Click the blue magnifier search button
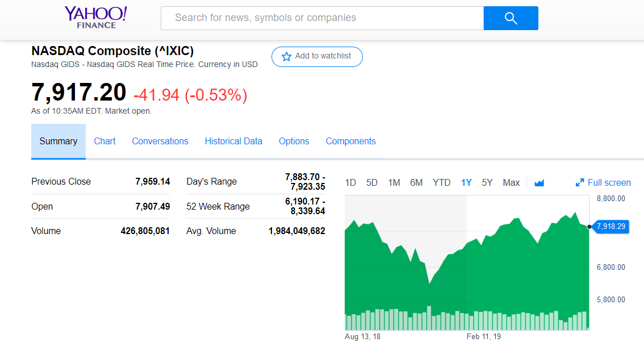644x342 pixels. point(511,18)
